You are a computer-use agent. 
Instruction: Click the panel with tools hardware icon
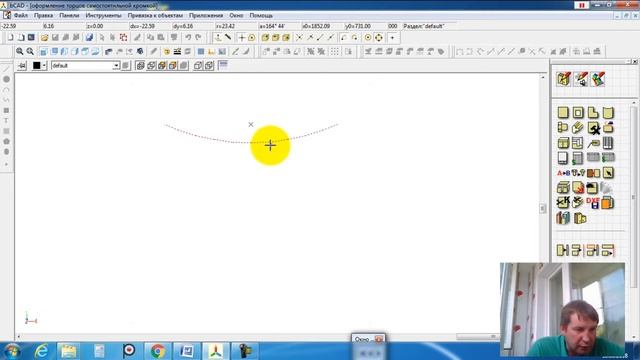tap(593, 128)
